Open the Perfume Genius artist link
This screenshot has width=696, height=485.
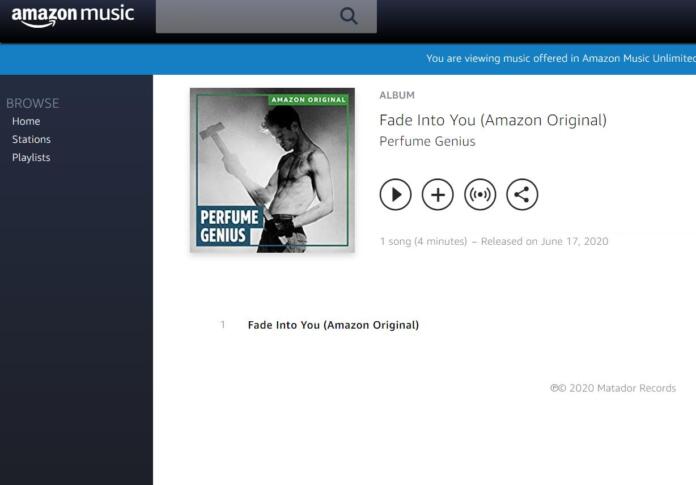tap(427, 141)
